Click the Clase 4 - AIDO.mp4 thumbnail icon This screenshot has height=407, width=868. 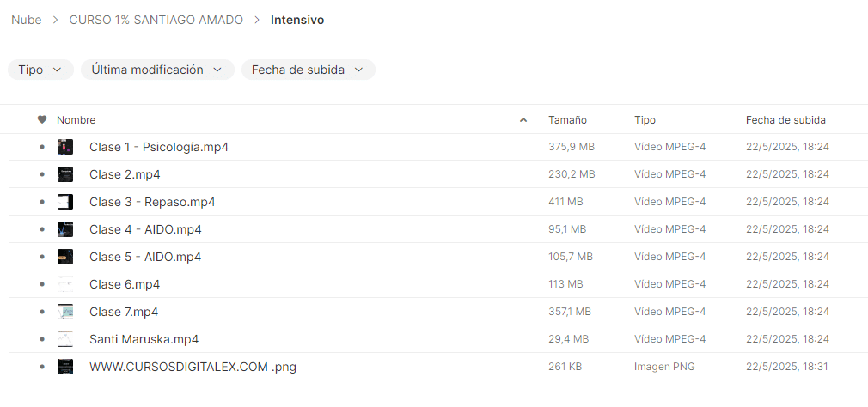tap(65, 229)
